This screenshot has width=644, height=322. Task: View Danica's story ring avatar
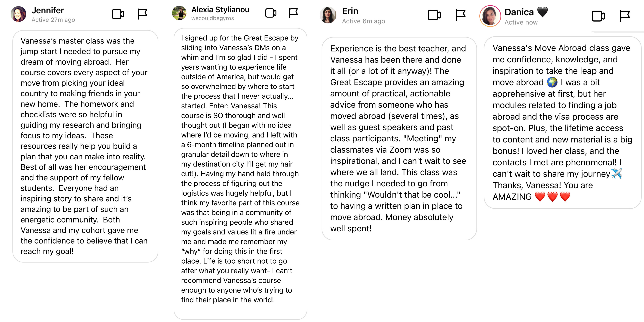click(490, 16)
